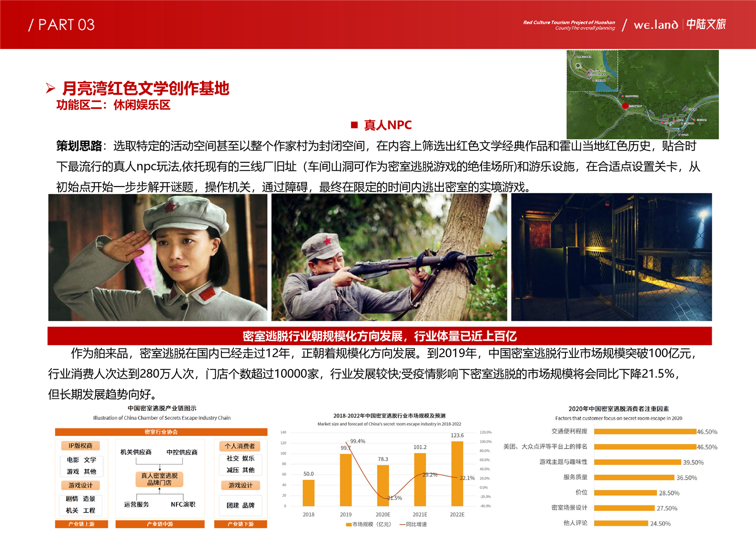
Task: Select the 密室场景设计 27.50% bar
Action: click(x=625, y=508)
